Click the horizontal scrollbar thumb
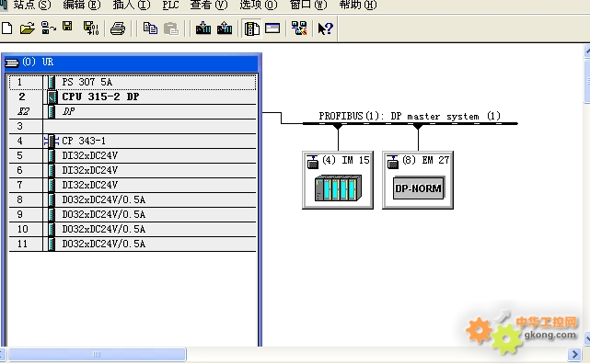This screenshot has width=590, height=364. [x=97, y=354]
